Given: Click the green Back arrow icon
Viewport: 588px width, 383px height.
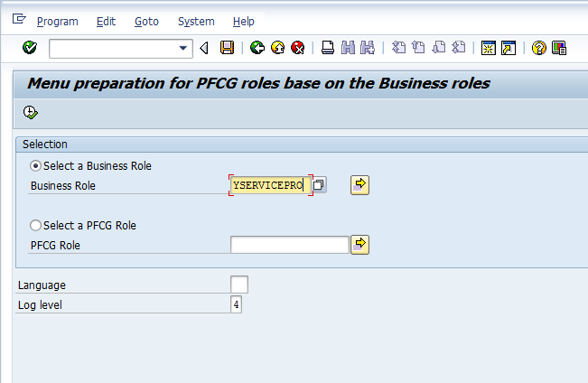Looking at the screenshot, I should coord(257,48).
